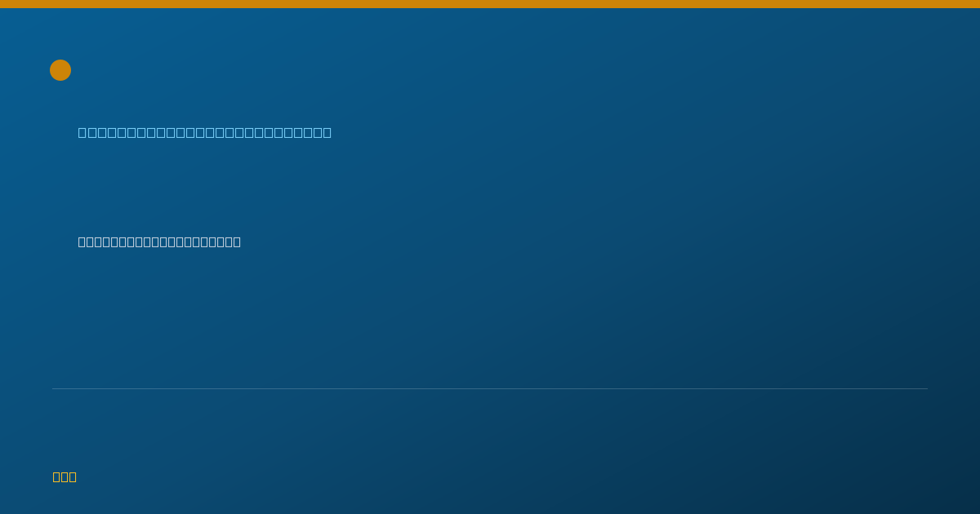Open the yellow footer label text
980x514 pixels.
coord(65,476)
